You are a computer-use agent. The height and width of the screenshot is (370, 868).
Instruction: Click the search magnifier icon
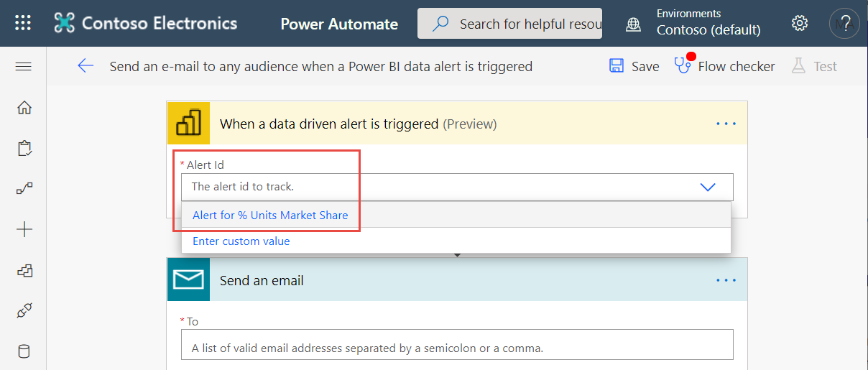441,24
